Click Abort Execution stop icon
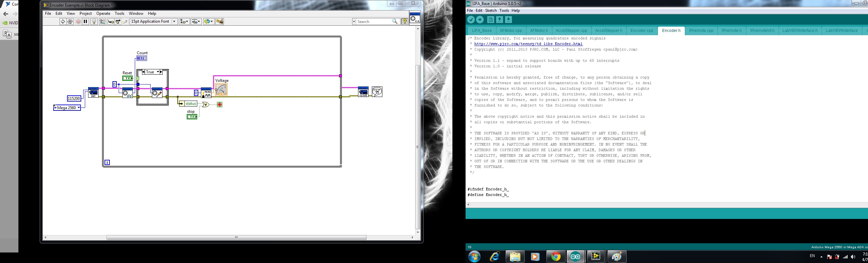 pos(78,22)
